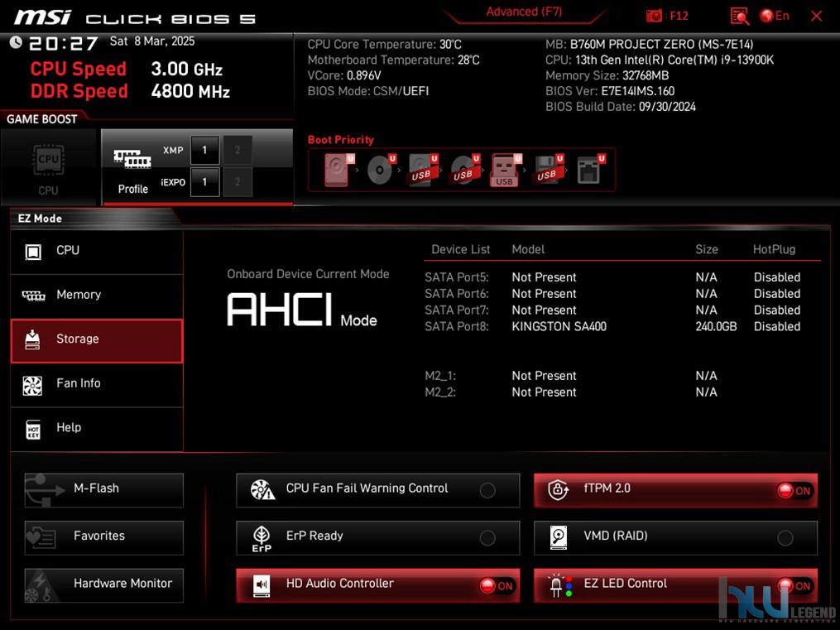The width and height of the screenshot is (840, 630).
Task: Select the optical disc boot device icon
Action: 382,170
